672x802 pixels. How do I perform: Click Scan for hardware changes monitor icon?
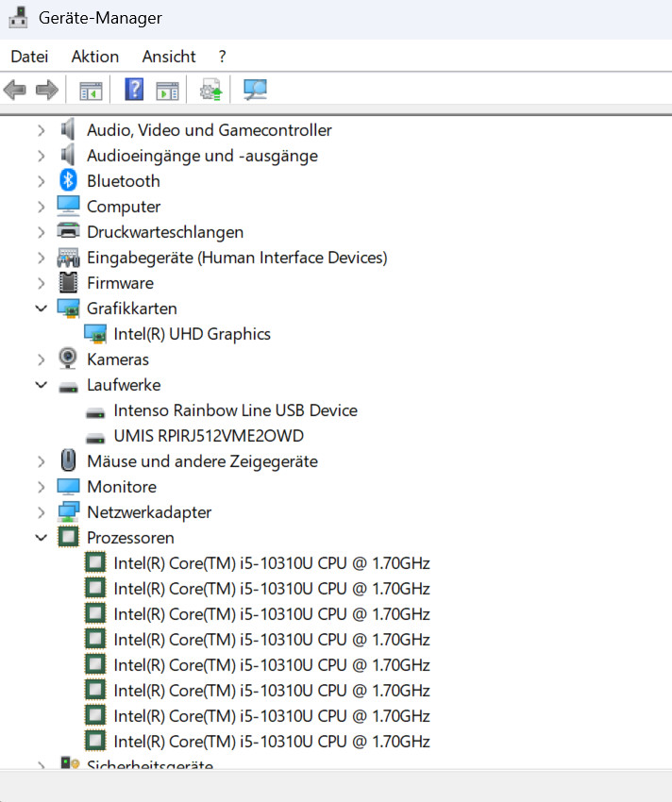256,90
